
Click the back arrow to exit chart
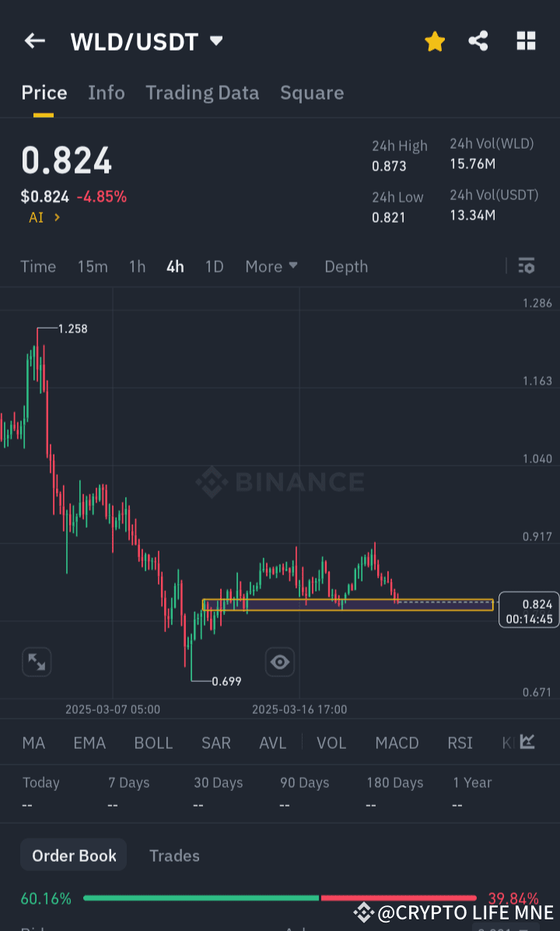34,41
